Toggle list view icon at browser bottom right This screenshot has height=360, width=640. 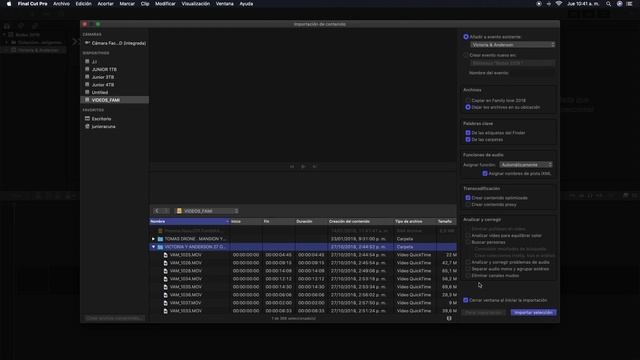tap(449, 318)
